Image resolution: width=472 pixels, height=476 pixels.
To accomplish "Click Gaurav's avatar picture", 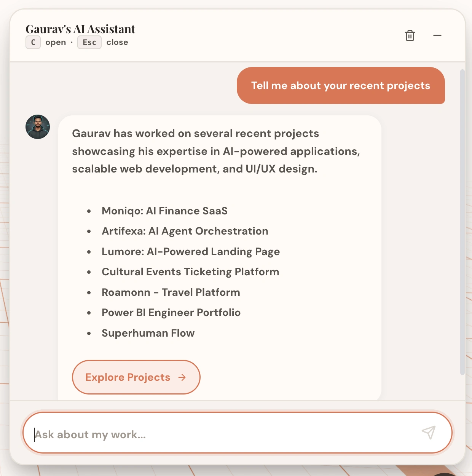I will coord(38,127).
